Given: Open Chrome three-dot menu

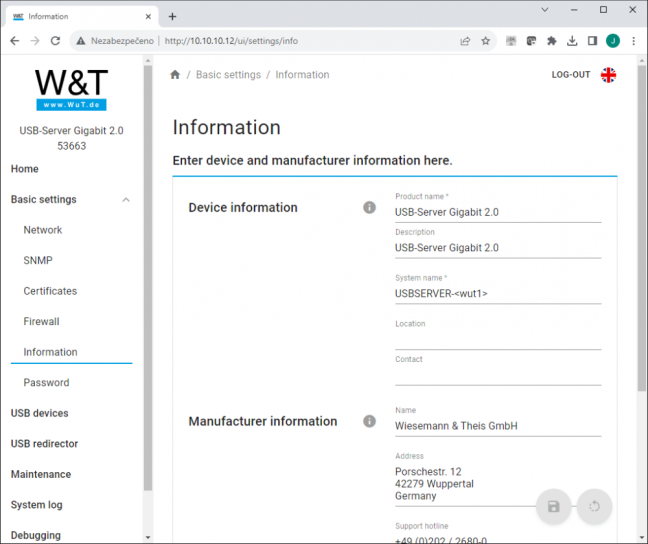Looking at the screenshot, I should [x=634, y=41].
